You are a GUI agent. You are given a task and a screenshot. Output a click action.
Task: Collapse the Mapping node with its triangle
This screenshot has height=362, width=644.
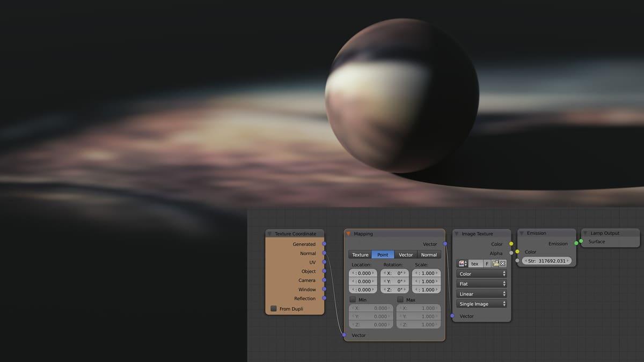pos(348,234)
